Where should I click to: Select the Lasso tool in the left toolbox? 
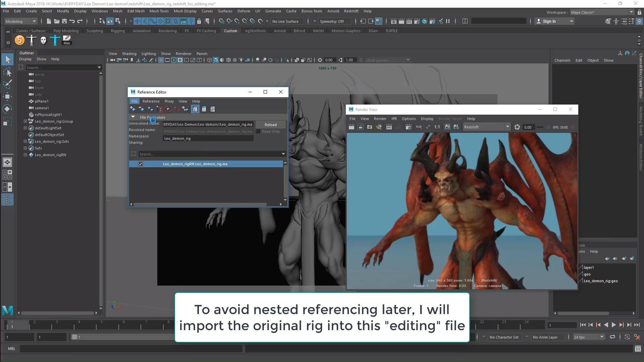click(7, 72)
